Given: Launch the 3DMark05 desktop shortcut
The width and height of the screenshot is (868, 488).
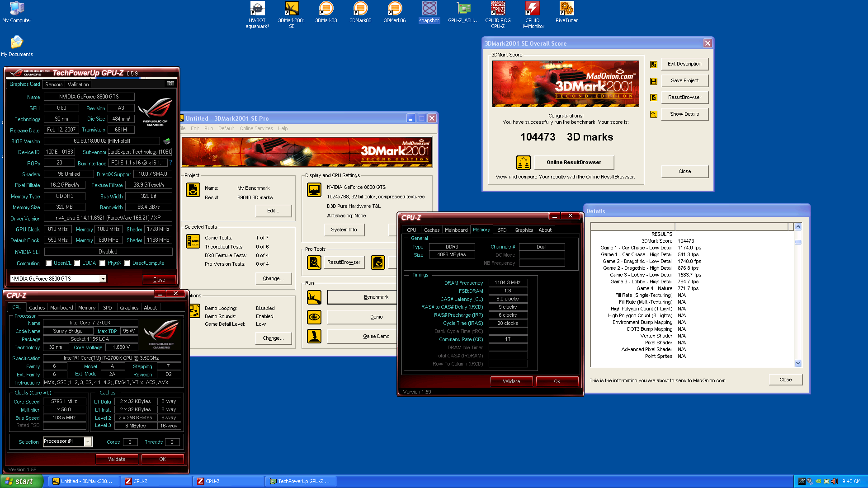Looking at the screenshot, I should (x=360, y=12).
